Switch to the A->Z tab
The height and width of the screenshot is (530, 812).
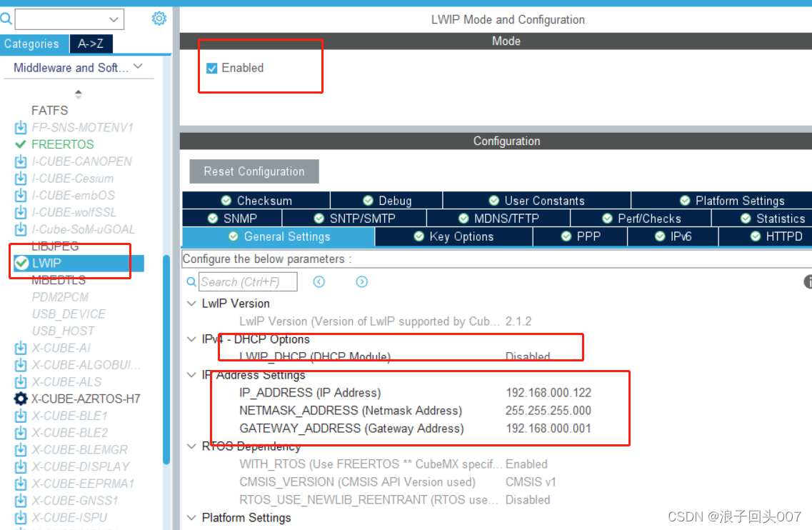coord(91,44)
